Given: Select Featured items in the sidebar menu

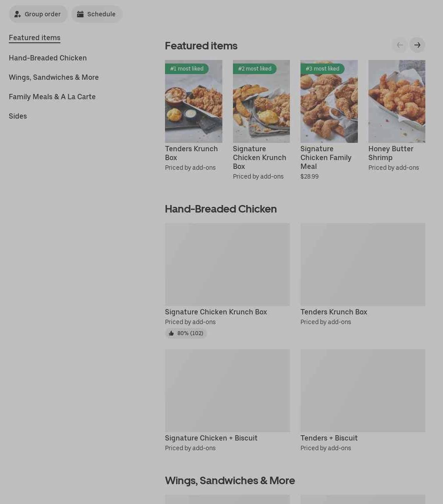Looking at the screenshot, I should click(x=34, y=37).
